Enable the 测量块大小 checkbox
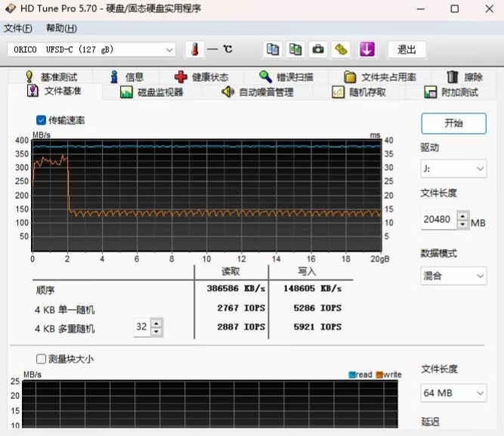The height and width of the screenshot is (436, 504). (x=41, y=359)
